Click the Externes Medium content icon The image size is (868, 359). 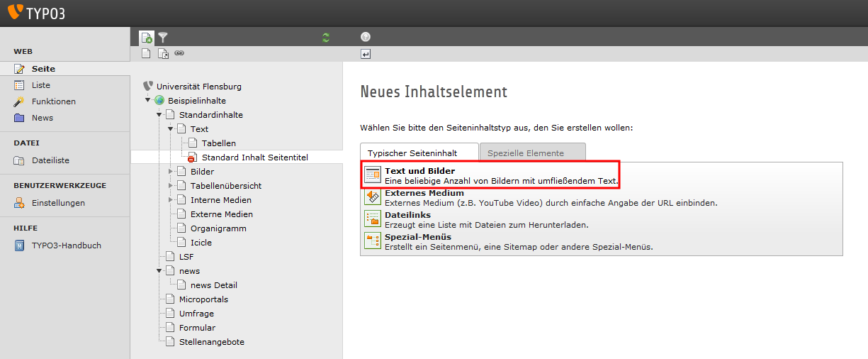[372, 197]
